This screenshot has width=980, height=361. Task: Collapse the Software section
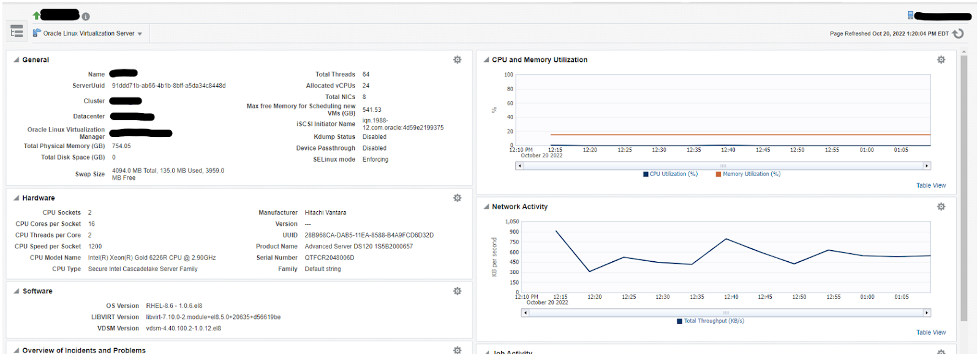click(17, 291)
